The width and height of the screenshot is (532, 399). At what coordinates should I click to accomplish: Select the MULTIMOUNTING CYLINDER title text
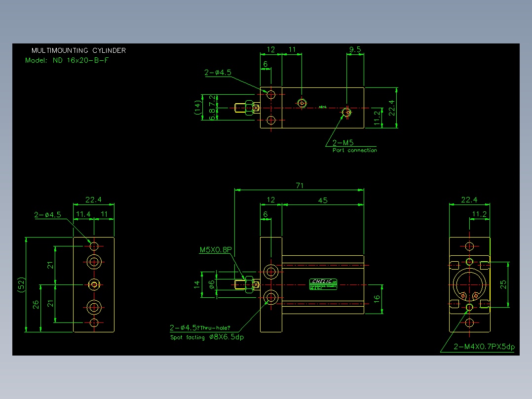coord(79,50)
